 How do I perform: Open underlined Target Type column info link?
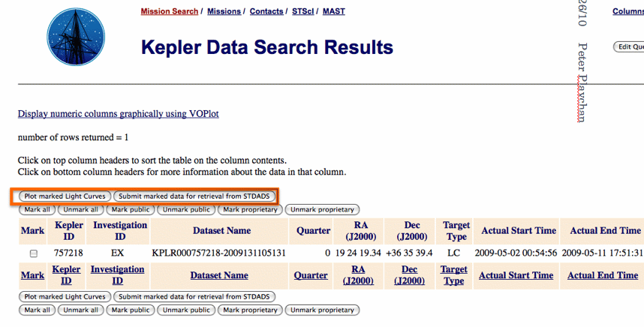(x=453, y=275)
